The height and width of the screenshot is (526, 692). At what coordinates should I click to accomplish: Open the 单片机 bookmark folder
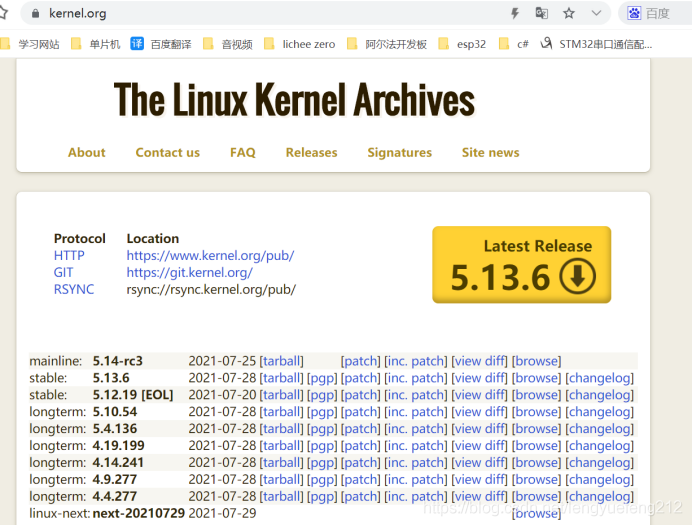(x=96, y=44)
